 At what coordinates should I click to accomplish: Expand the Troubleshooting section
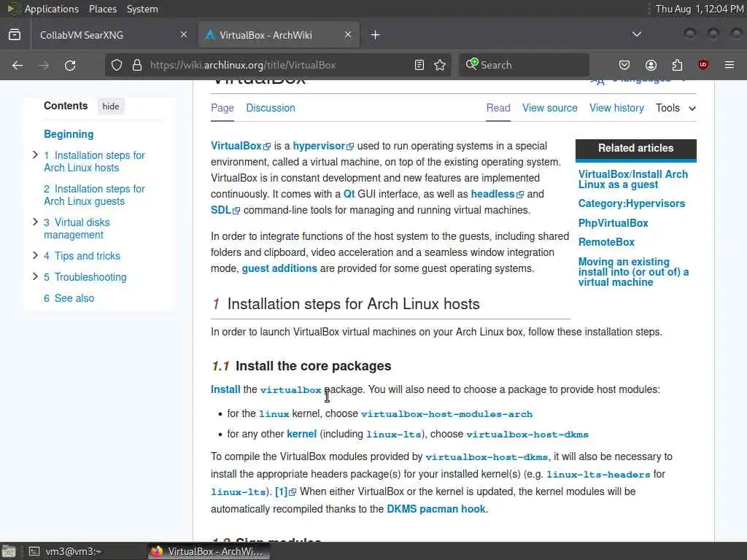point(35,276)
